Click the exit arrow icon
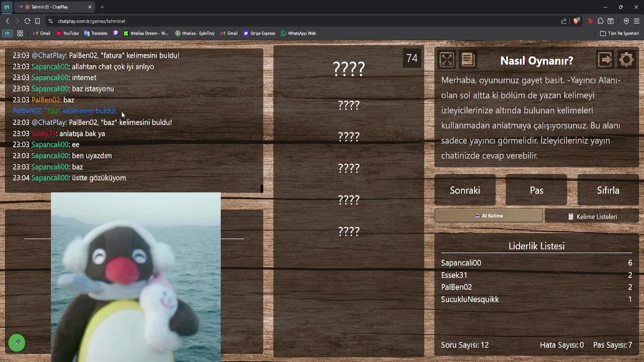This screenshot has width=644, height=362. 605,60
